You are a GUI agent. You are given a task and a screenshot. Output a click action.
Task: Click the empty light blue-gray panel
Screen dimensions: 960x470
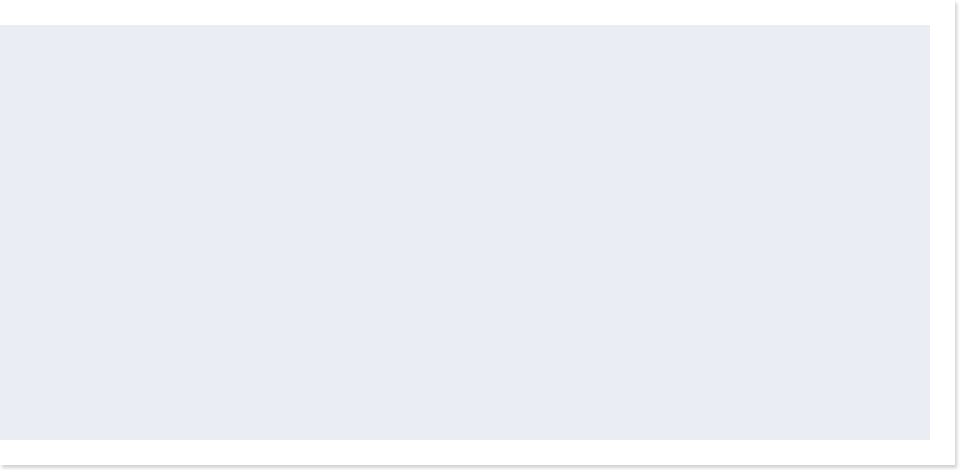(465, 232)
